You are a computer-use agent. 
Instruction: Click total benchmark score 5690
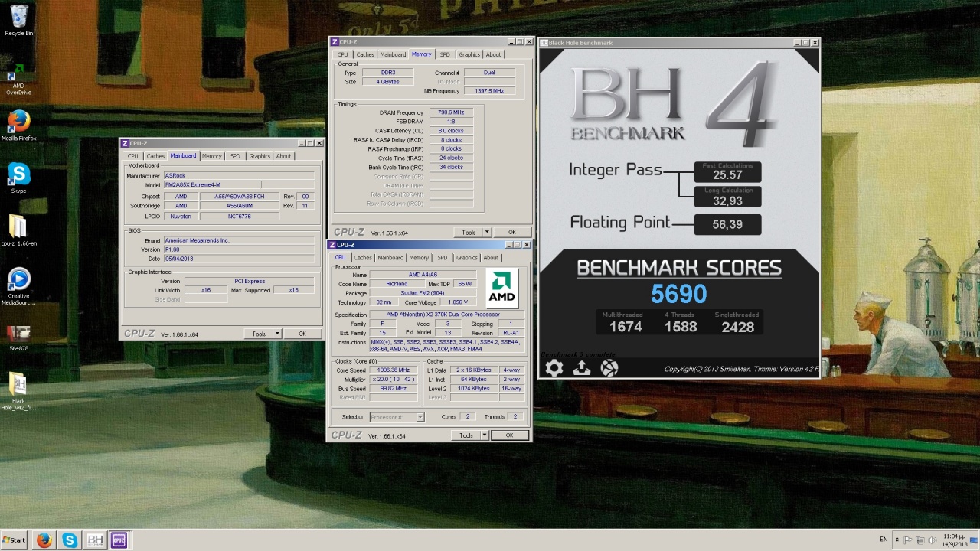pos(678,294)
